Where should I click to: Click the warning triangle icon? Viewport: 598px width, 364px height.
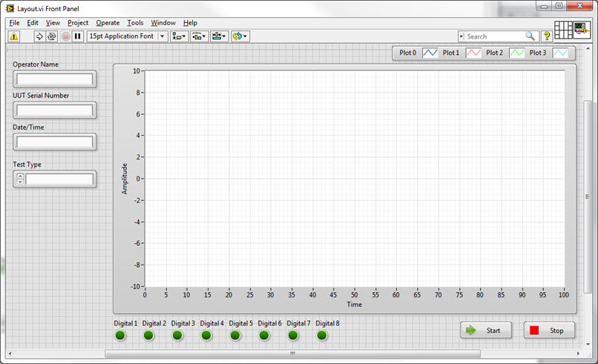click(x=13, y=36)
